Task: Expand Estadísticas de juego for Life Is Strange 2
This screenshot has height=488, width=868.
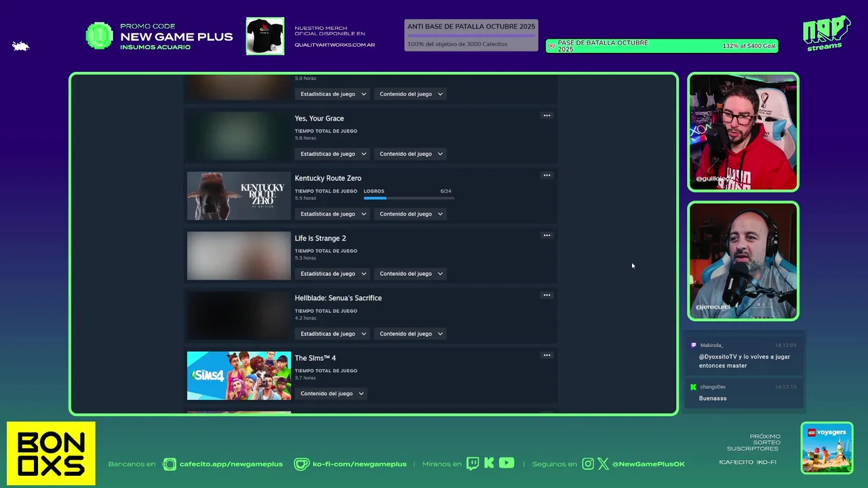Action: pyautogui.click(x=332, y=274)
